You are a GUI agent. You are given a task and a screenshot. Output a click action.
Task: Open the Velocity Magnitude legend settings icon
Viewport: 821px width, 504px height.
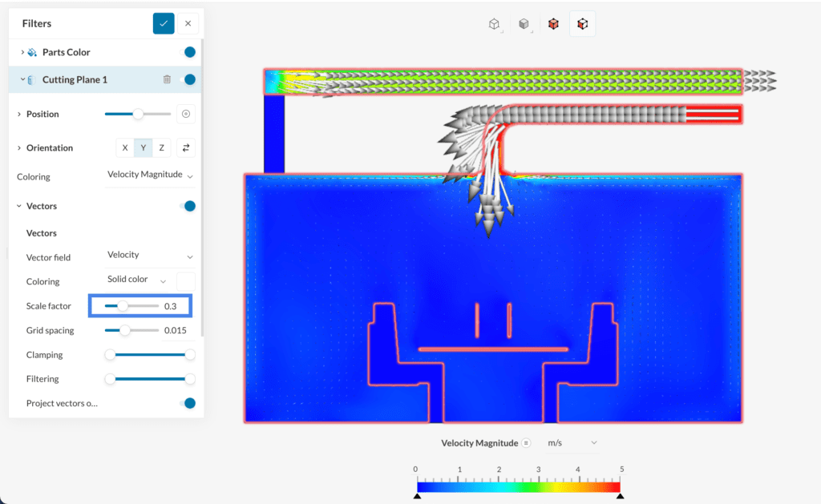tap(527, 443)
